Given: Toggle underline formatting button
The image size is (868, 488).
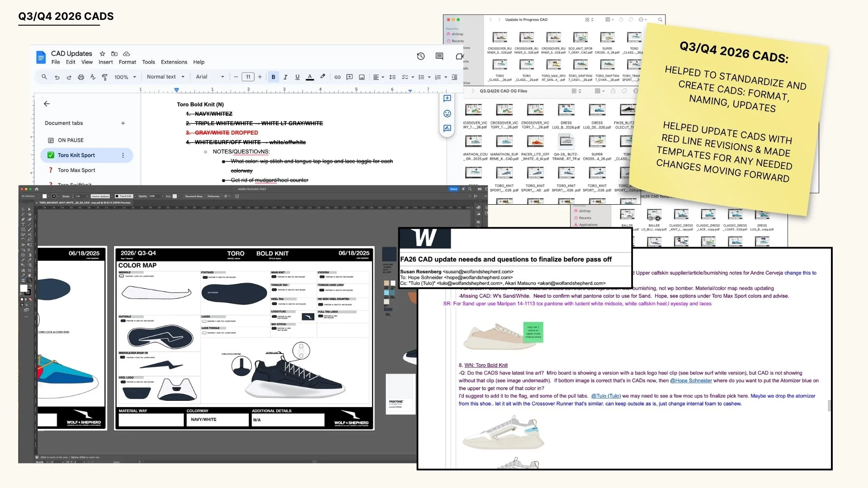Looking at the screenshot, I should 297,77.
